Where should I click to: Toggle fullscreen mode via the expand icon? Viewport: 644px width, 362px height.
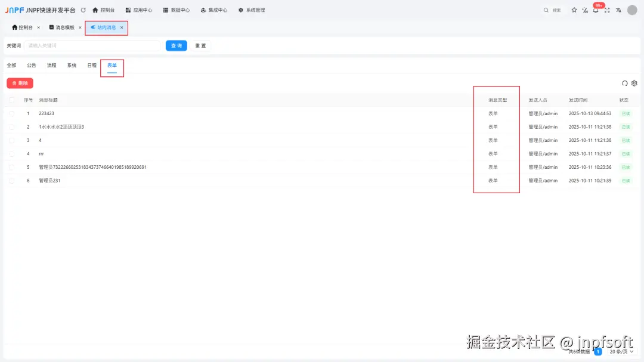(608, 10)
